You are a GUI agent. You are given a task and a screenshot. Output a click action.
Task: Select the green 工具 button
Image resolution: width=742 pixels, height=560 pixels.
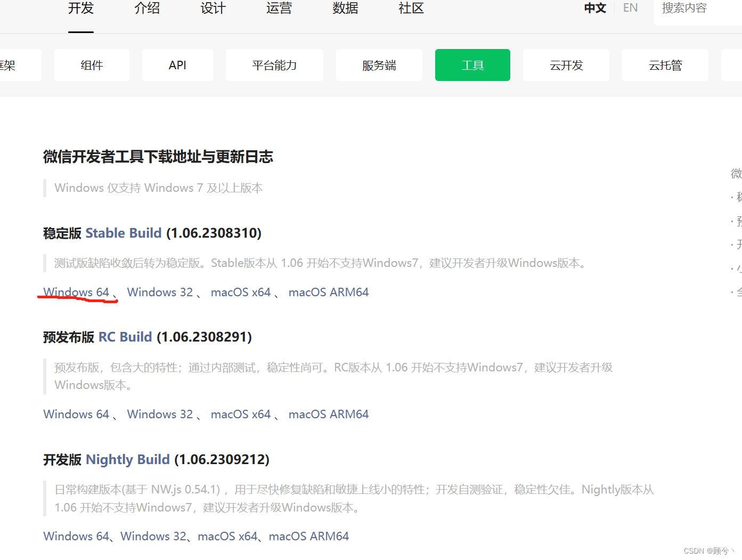tap(472, 65)
